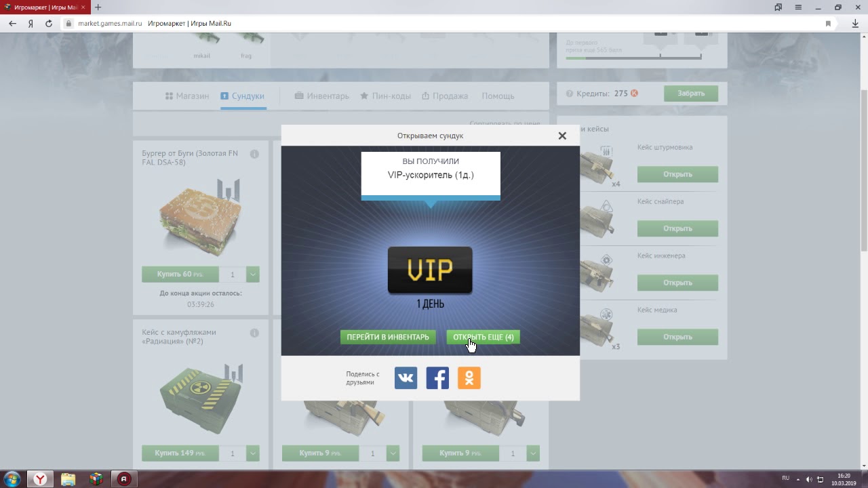Click the VIP booster reward image
The height and width of the screenshot is (488, 868).
pos(430,270)
